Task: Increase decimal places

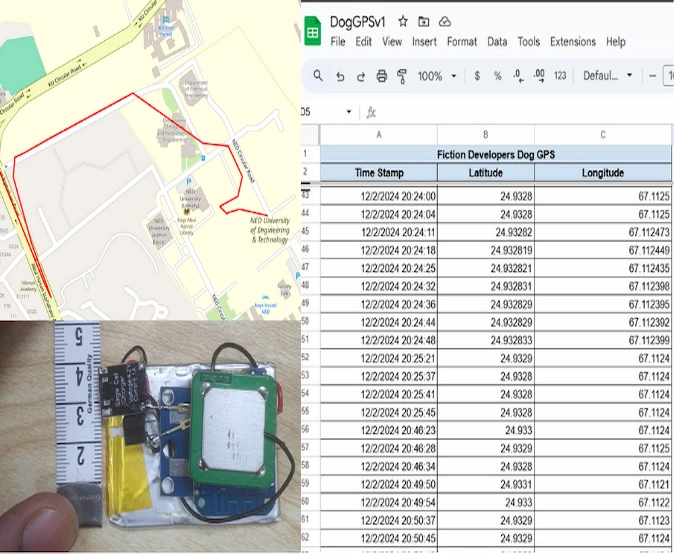Action: pyautogui.click(x=539, y=76)
